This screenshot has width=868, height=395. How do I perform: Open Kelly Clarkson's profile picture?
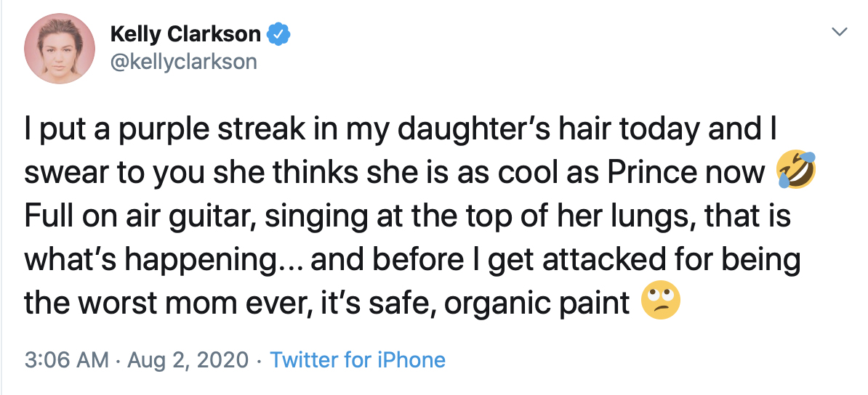point(60,49)
